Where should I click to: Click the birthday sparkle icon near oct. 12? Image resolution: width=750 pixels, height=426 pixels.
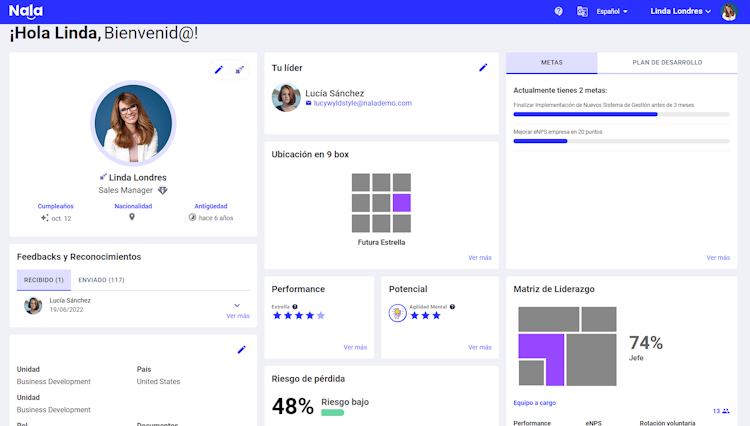44,218
